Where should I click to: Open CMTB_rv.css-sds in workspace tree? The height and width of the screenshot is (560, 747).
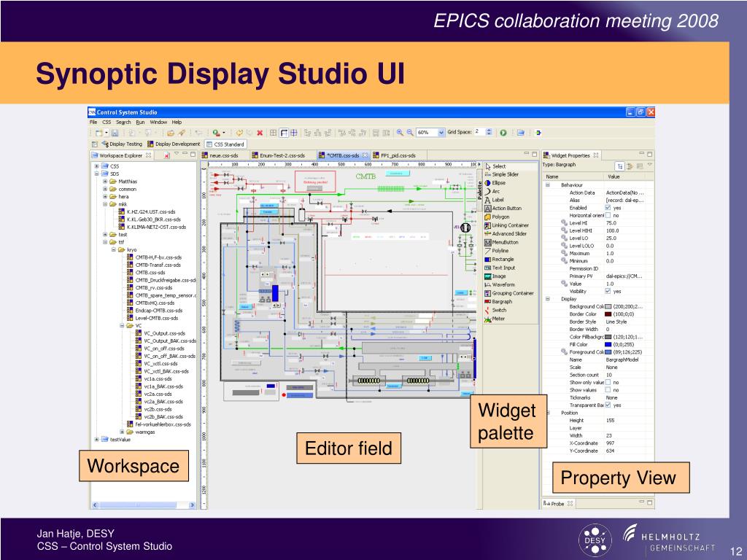click(x=150, y=287)
